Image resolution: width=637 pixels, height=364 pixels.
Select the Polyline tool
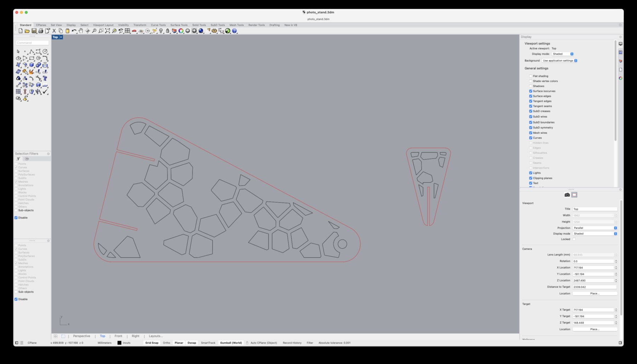click(x=32, y=52)
